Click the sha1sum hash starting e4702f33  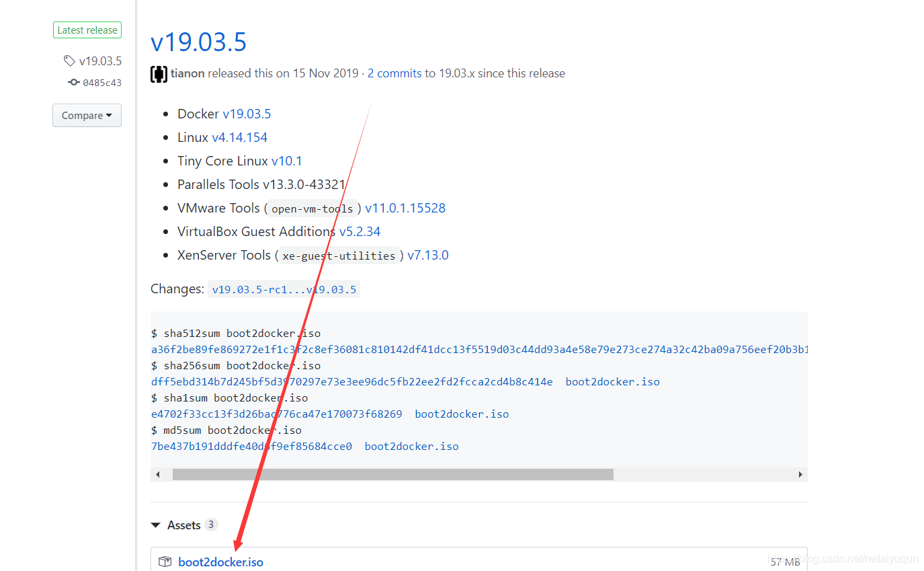[x=277, y=414]
